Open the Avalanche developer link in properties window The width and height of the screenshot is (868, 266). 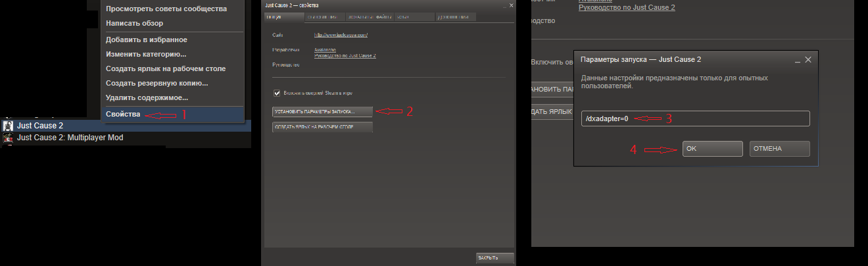325,50
